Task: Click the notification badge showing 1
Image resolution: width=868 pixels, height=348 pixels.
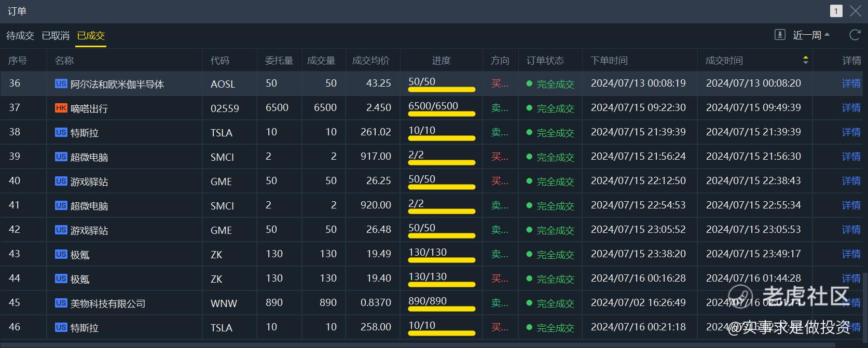Action: [836, 11]
